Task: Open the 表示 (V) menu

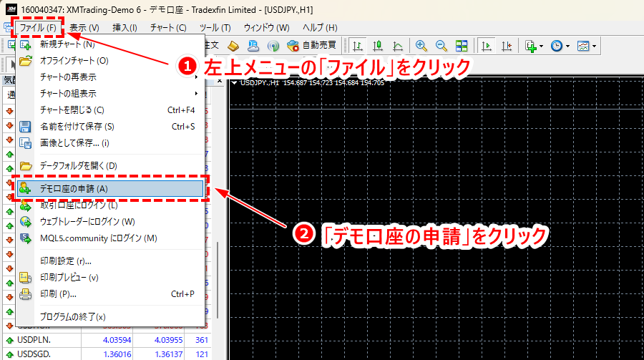Action: coord(84,27)
